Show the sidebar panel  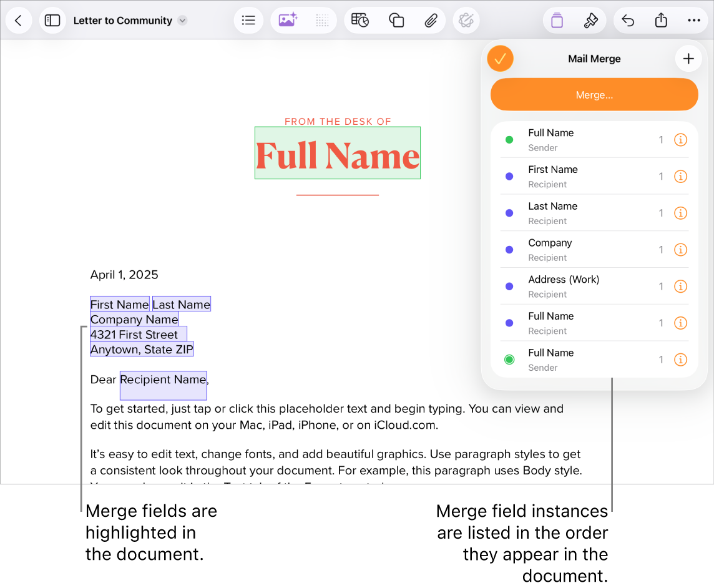pos(52,20)
